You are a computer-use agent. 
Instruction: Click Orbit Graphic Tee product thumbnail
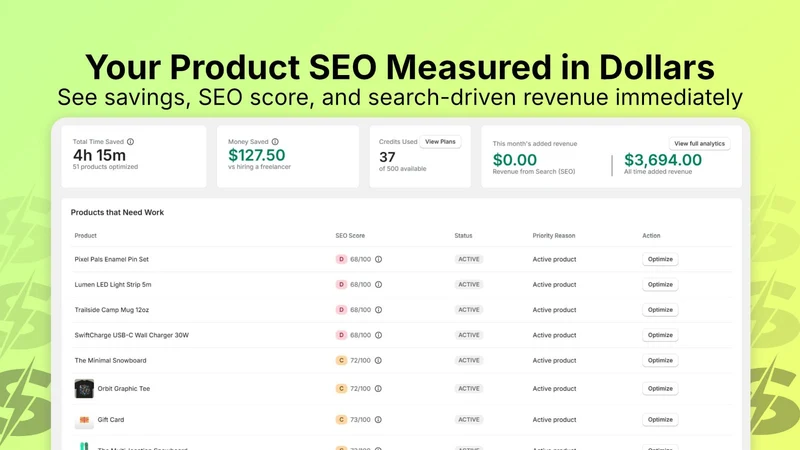pos(84,389)
